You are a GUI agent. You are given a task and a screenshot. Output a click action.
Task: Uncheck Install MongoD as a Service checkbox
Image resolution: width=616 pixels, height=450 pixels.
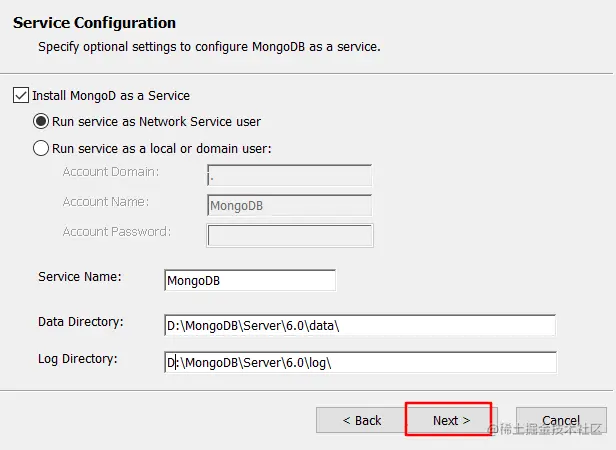(21, 96)
